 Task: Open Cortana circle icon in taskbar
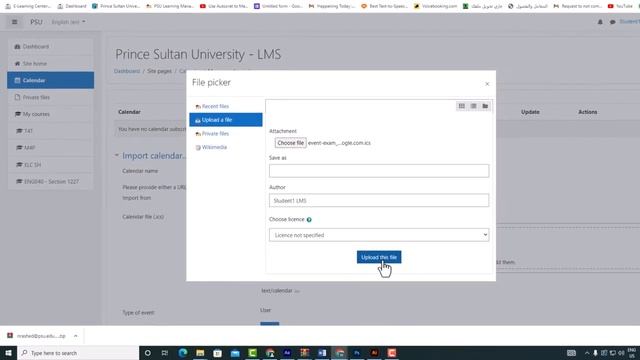[148, 353]
